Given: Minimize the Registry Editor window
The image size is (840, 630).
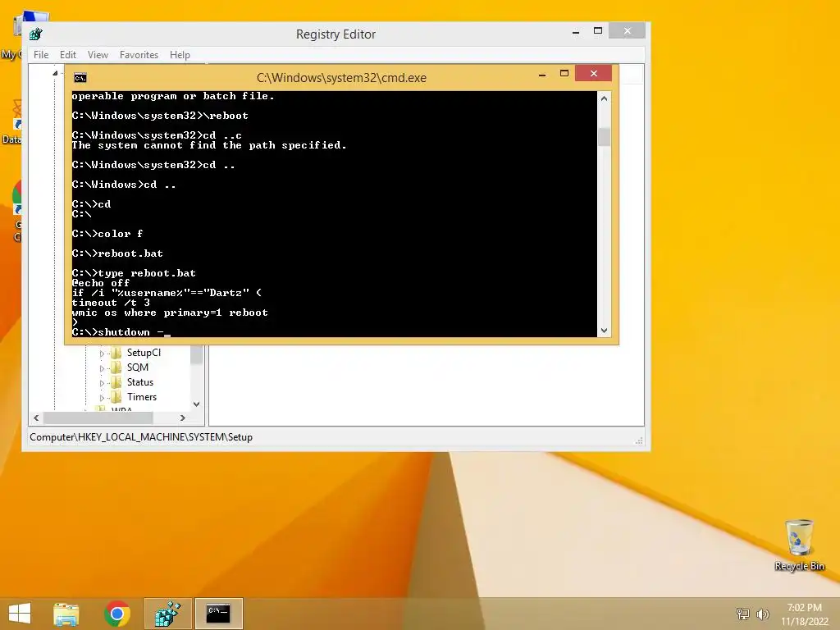Looking at the screenshot, I should coord(576,32).
